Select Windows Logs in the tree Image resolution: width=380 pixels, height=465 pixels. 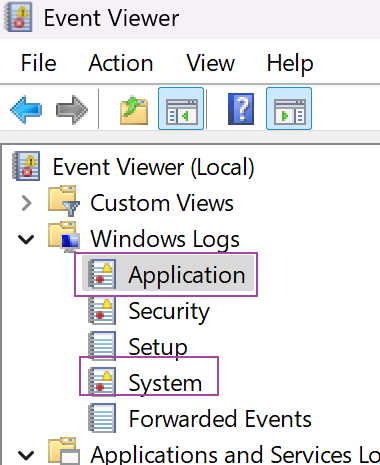pos(165,239)
